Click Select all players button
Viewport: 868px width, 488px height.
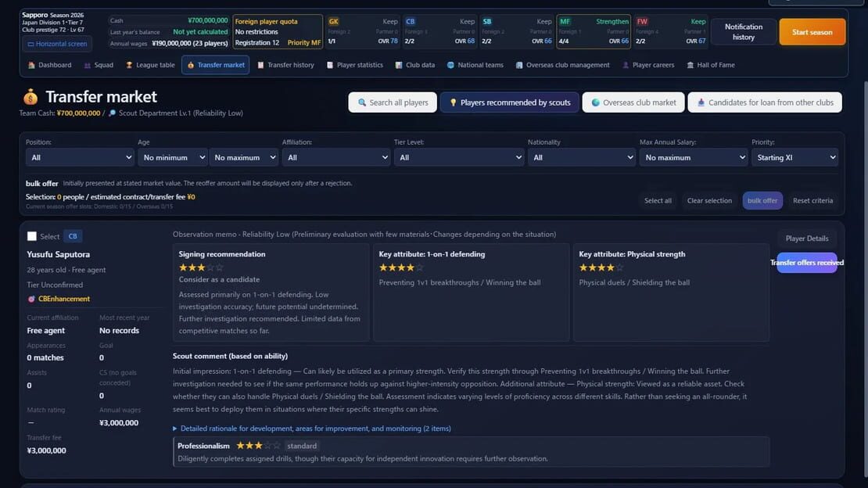pyautogui.click(x=658, y=200)
